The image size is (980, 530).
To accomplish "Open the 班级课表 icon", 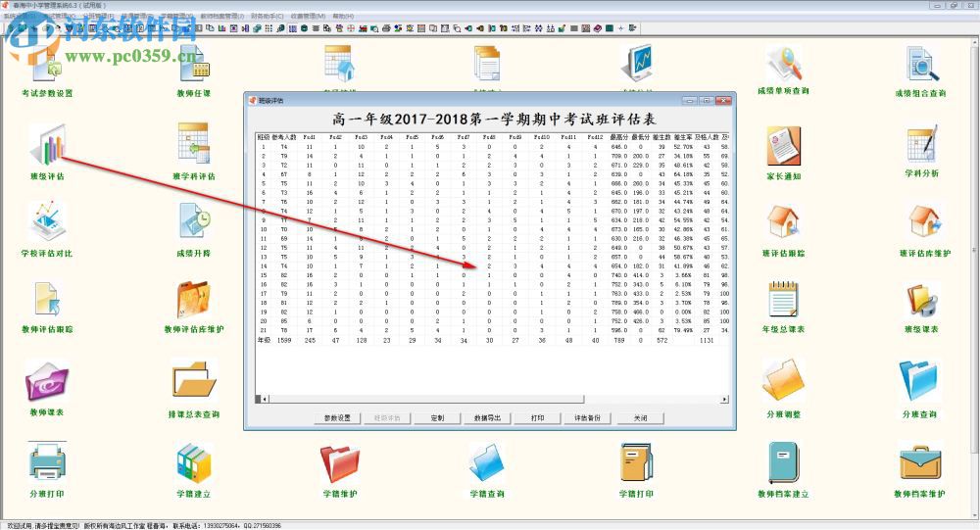I will (x=921, y=302).
